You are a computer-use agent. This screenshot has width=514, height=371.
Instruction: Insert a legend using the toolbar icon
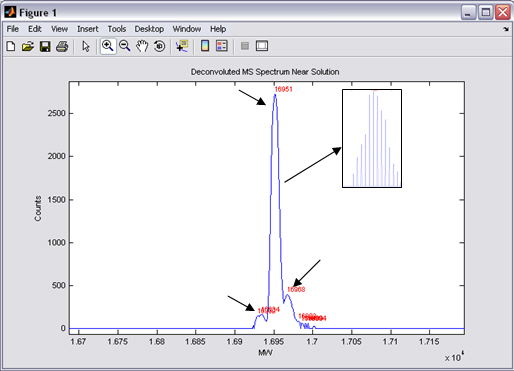(x=222, y=46)
